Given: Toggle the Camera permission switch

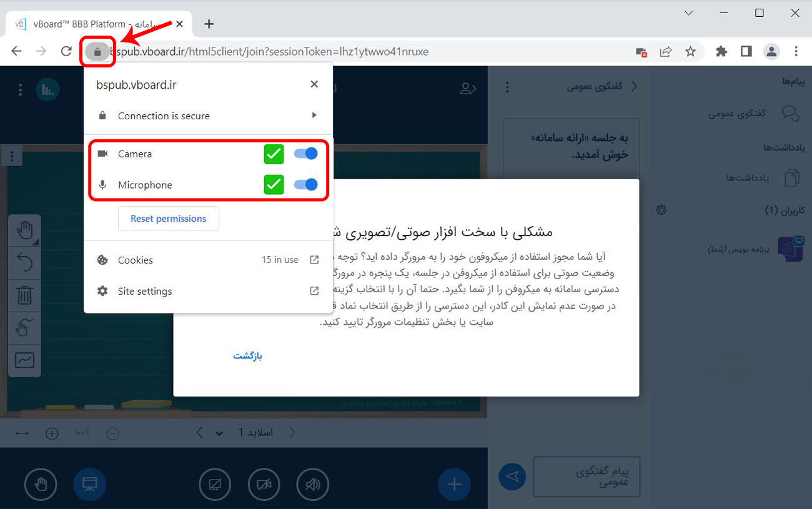Looking at the screenshot, I should [x=306, y=154].
